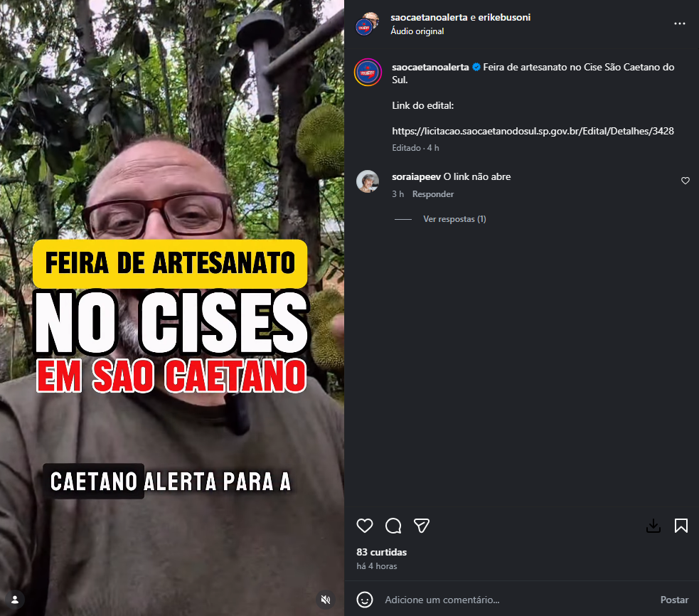Download the video with download icon
Screen dimensions: 699x616
tap(653, 526)
